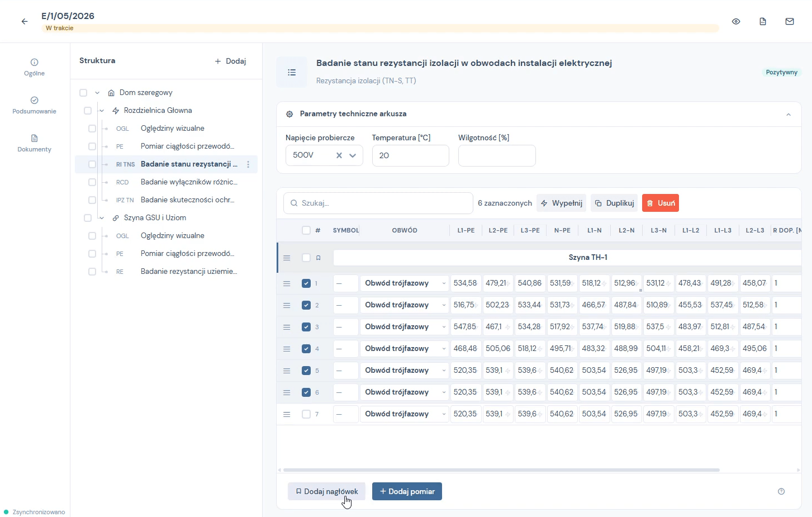The height and width of the screenshot is (517, 812).
Task: Click the Dodaj pomiar button
Action: [x=407, y=491]
